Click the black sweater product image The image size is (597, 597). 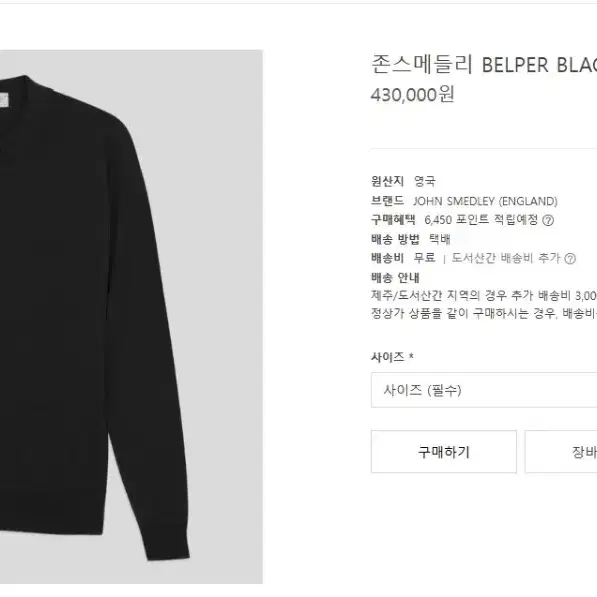131,317
